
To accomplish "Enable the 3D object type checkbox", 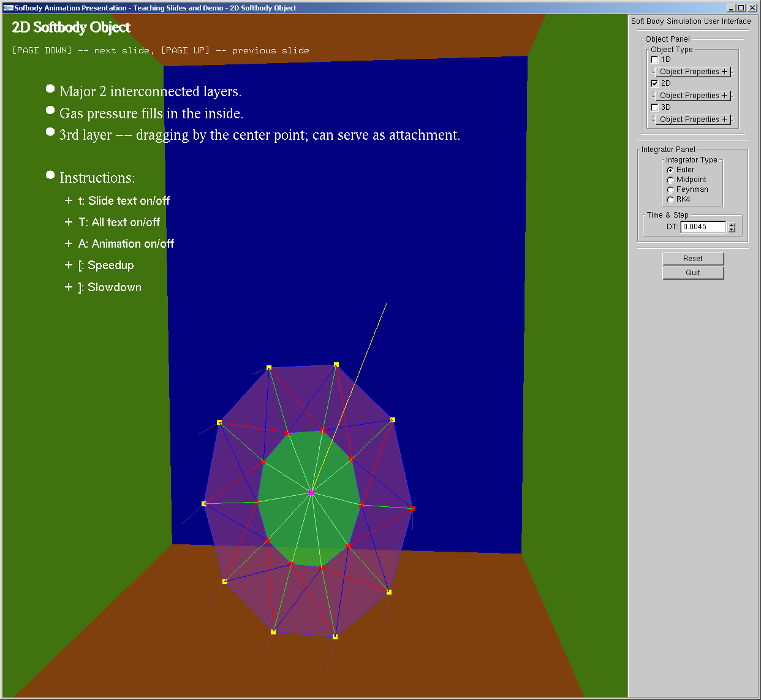I will pos(654,107).
